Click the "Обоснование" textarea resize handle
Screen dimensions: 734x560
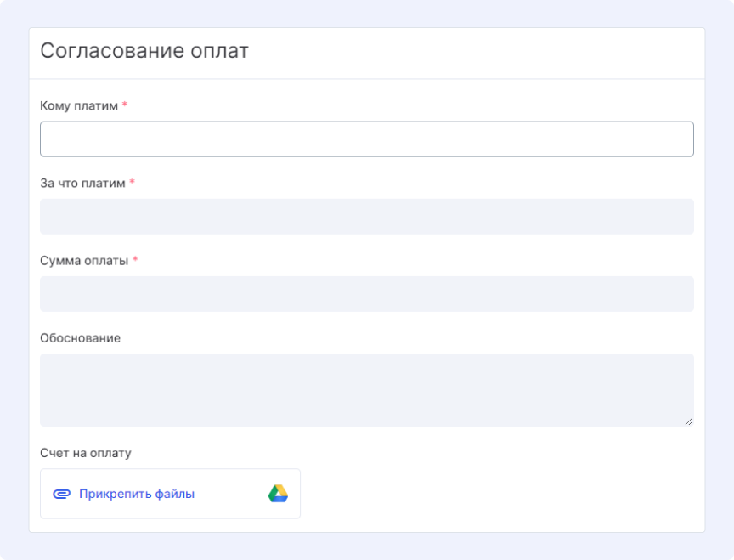(689, 421)
